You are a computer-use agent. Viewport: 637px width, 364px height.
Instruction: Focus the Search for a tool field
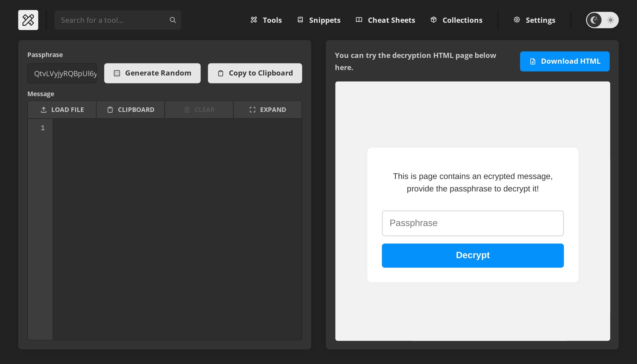(118, 20)
